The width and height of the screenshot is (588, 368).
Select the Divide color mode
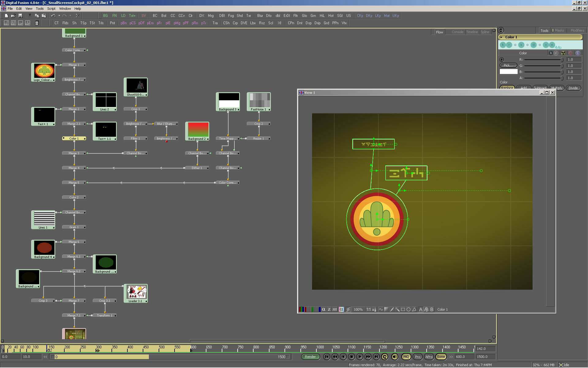(573, 88)
